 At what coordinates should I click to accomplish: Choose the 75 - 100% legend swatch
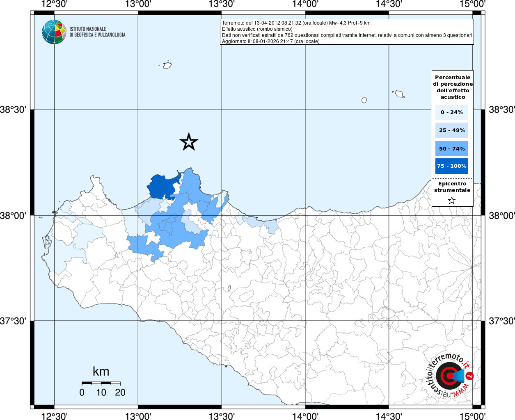pos(451,166)
